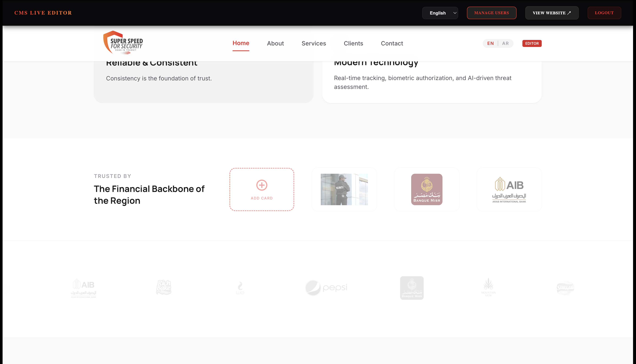This screenshot has height=364, width=636.
Task: Click the plus icon in Add Card
Action: [262, 185]
